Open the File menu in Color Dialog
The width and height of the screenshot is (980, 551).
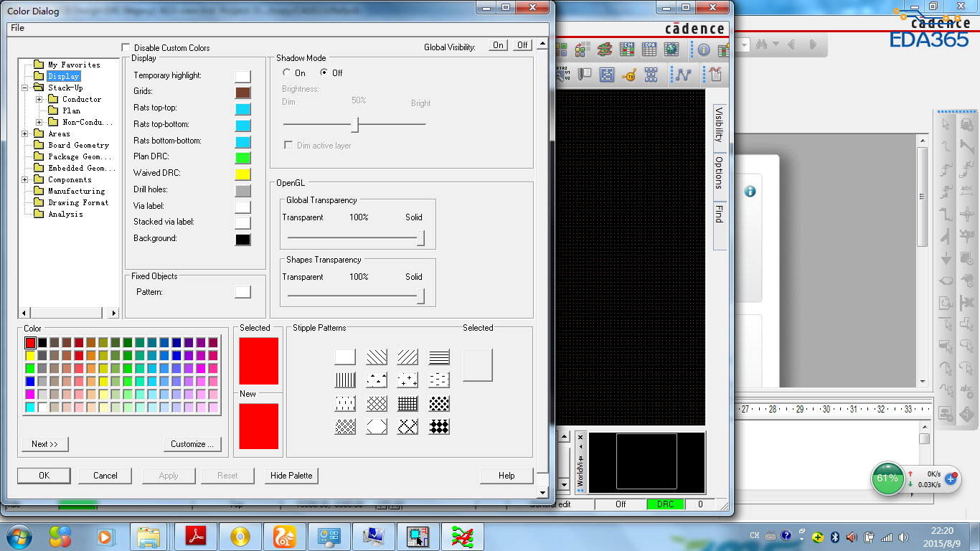pyautogui.click(x=17, y=28)
